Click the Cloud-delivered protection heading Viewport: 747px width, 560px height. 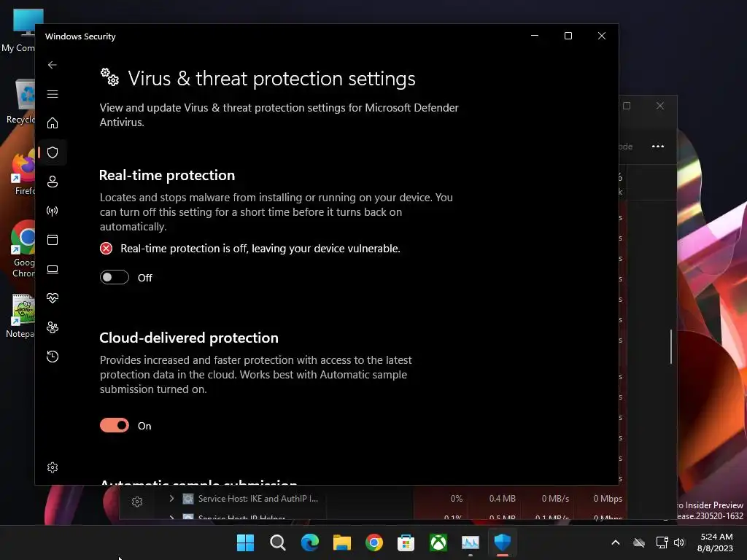pos(189,338)
